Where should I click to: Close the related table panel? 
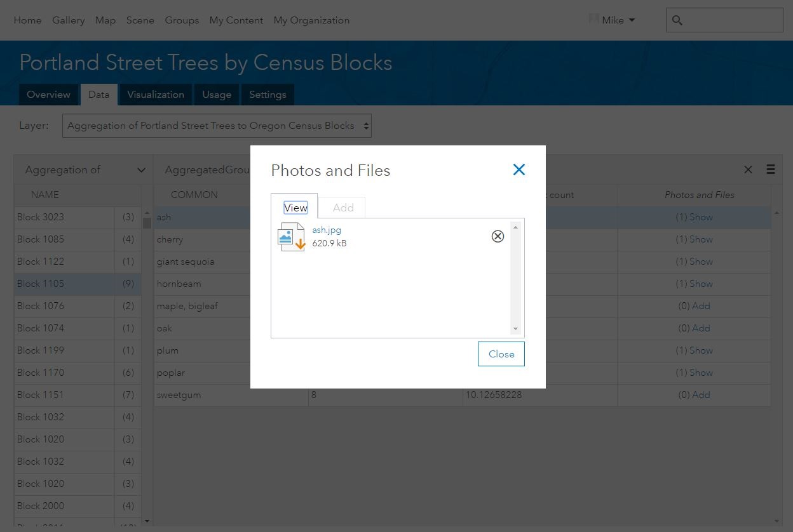(748, 170)
